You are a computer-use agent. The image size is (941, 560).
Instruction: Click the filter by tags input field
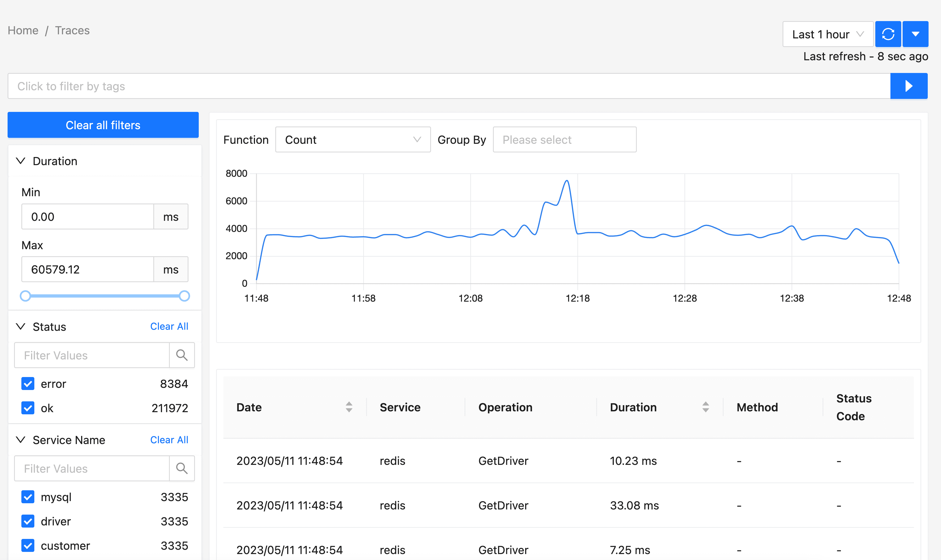[x=448, y=86]
